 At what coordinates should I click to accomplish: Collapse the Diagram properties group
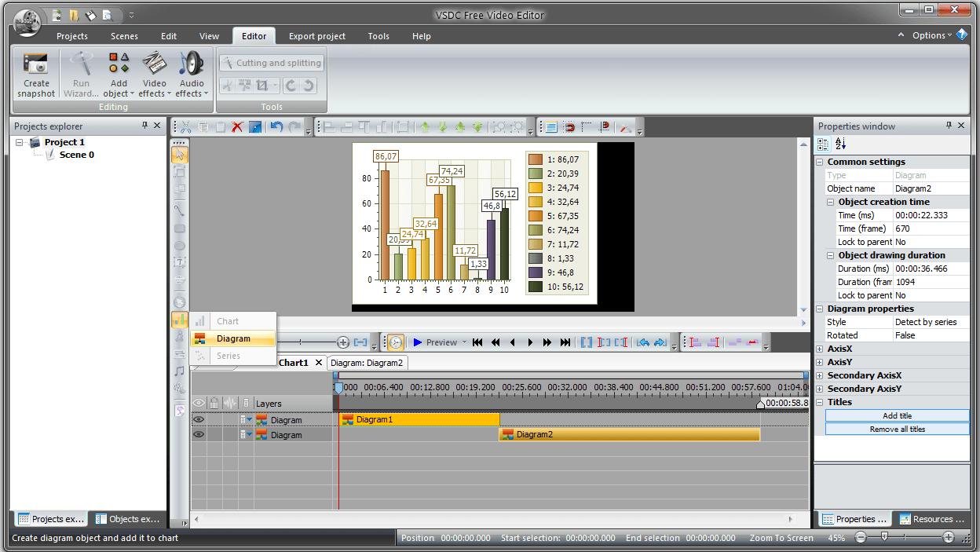[820, 309]
